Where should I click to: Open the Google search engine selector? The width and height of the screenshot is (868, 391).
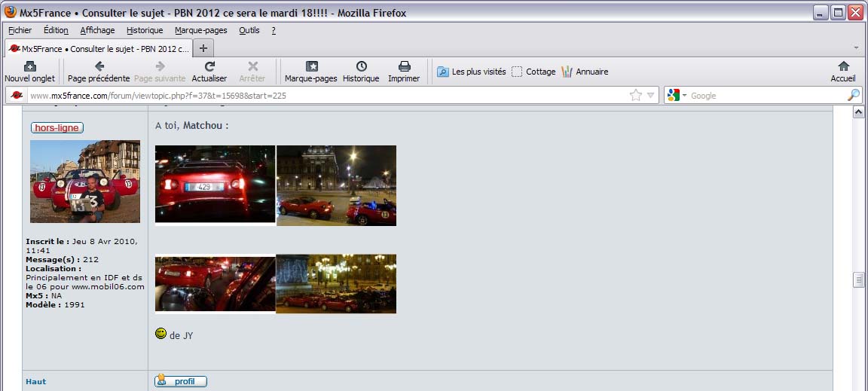coord(677,95)
